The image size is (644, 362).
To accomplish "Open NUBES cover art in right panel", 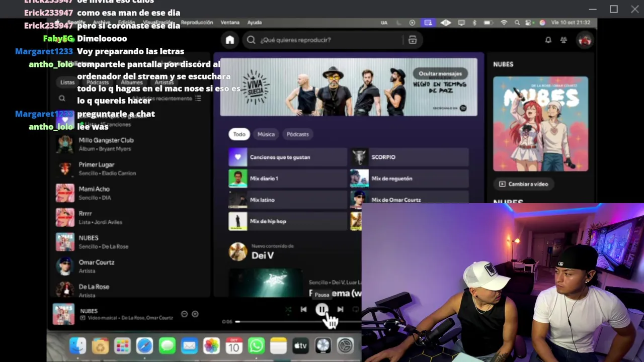I will tap(540, 124).
